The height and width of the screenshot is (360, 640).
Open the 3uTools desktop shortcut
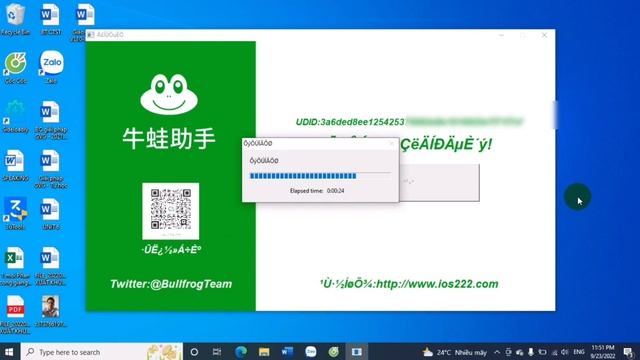(16, 213)
